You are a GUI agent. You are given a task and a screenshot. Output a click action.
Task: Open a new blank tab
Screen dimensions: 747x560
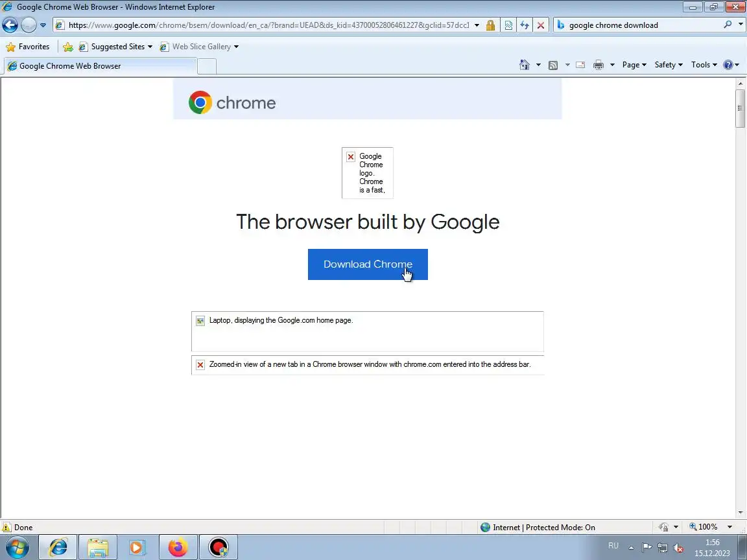[207, 67]
